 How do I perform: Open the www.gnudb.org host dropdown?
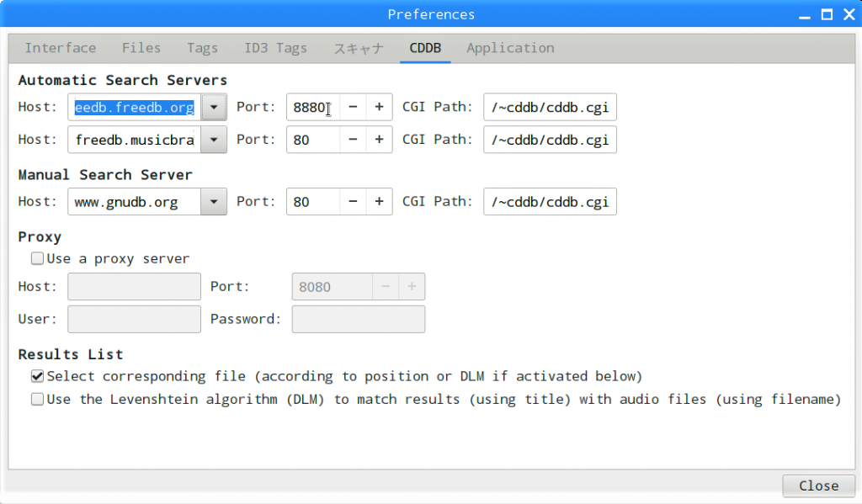215,202
